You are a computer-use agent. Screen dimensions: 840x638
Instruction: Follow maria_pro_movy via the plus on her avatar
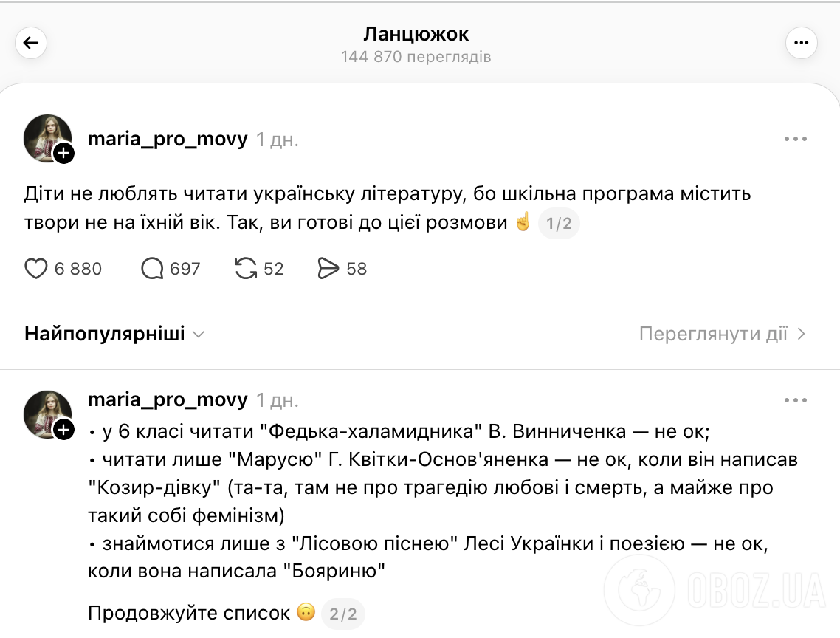[64, 154]
